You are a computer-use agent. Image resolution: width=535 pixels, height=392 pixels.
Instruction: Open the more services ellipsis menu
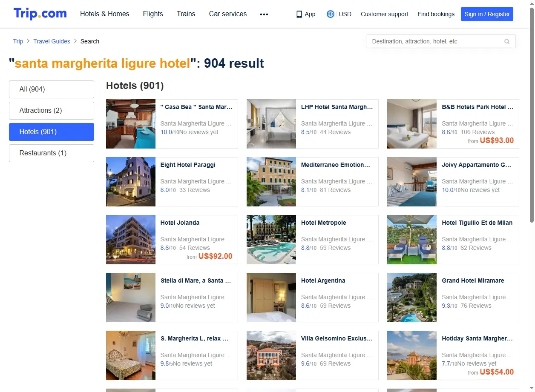click(264, 14)
